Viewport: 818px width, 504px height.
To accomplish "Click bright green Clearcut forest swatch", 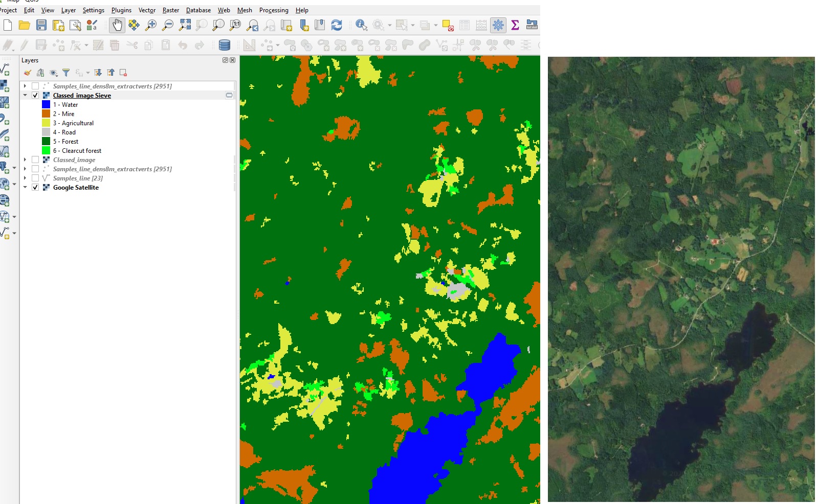I will coord(46,150).
